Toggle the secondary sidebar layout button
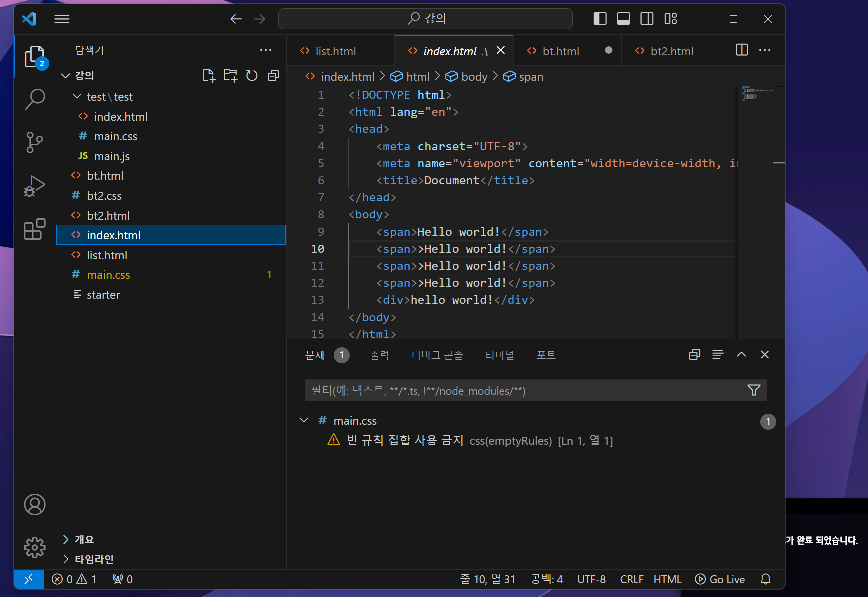868x597 pixels. 647,19
